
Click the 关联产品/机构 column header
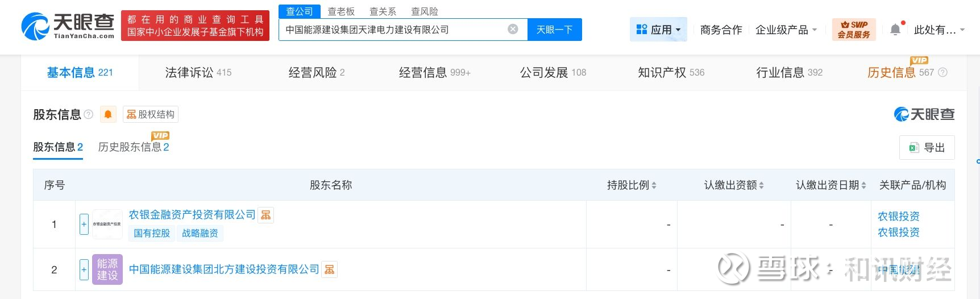[912, 185]
